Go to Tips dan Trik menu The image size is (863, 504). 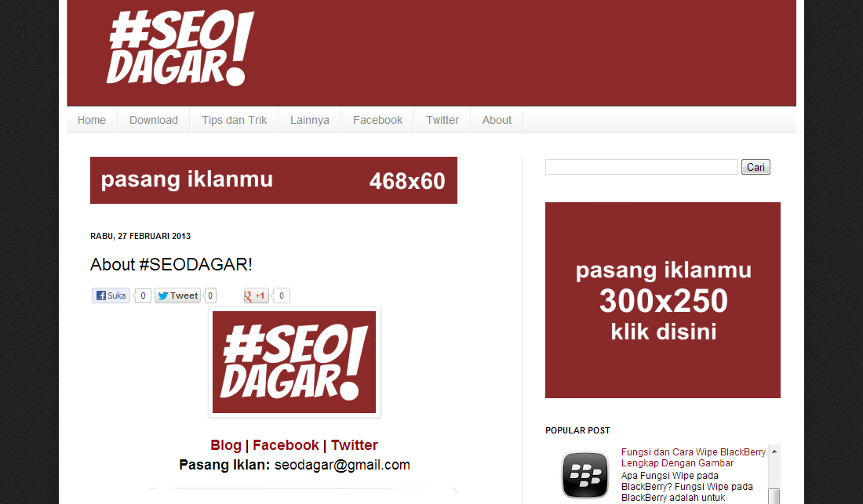pyautogui.click(x=234, y=120)
